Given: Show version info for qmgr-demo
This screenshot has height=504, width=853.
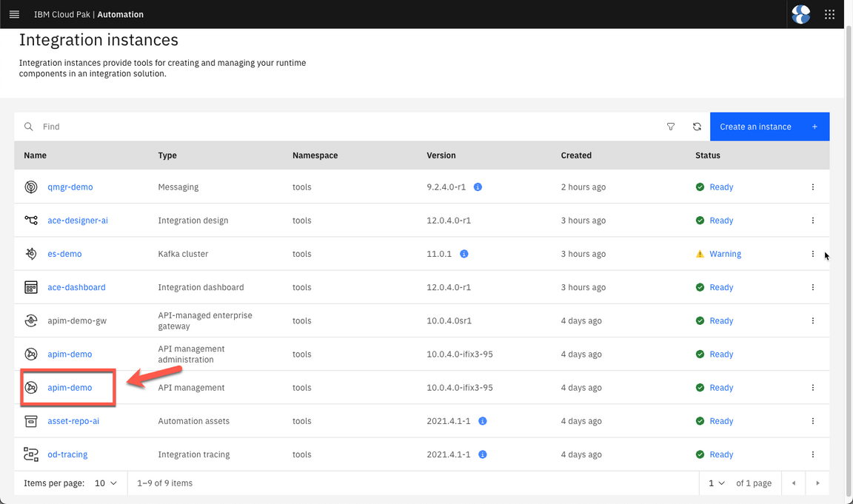Looking at the screenshot, I should click(478, 187).
